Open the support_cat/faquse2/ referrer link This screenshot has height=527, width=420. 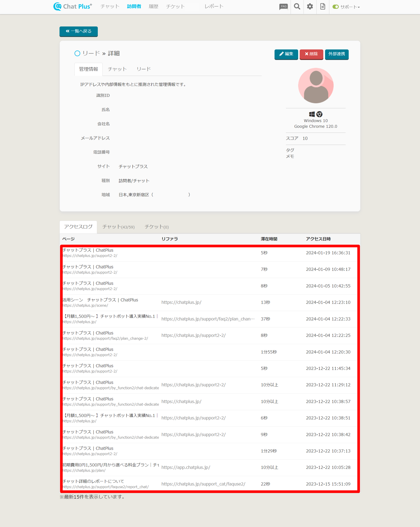[x=203, y=484]
